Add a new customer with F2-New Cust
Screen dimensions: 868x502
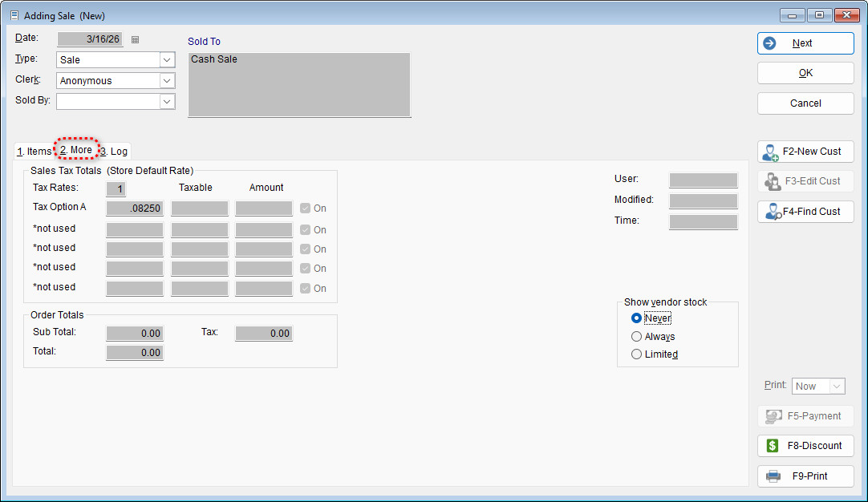pos(805,152)
